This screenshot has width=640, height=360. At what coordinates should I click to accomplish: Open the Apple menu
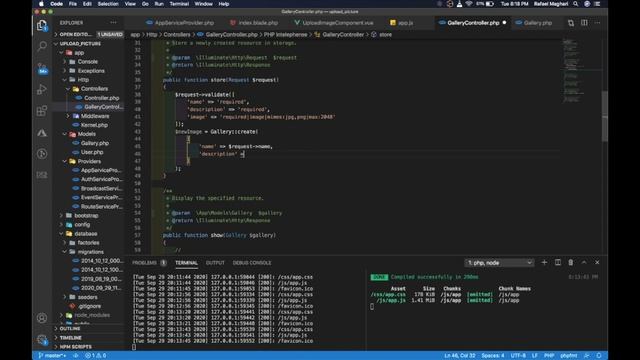[x=41, y=4]
